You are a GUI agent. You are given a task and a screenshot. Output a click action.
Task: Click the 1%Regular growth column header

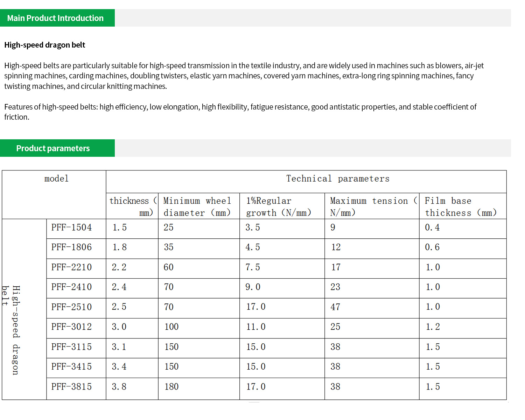278,206
